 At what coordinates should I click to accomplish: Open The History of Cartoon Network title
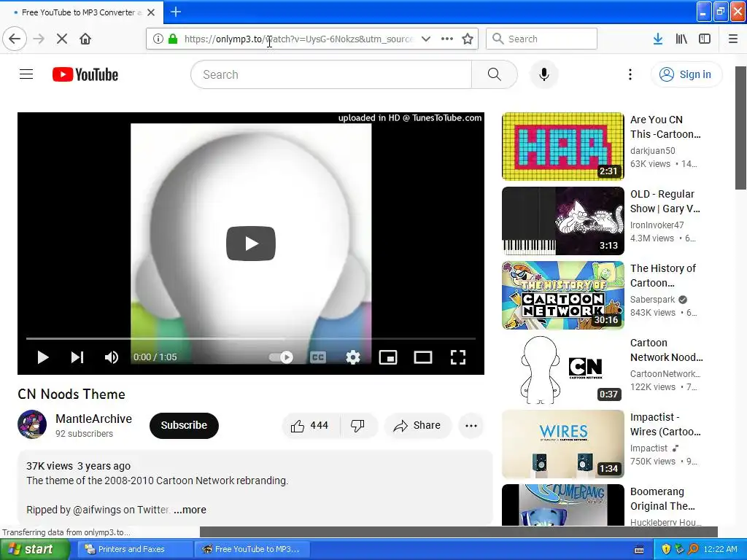(663, 276)
